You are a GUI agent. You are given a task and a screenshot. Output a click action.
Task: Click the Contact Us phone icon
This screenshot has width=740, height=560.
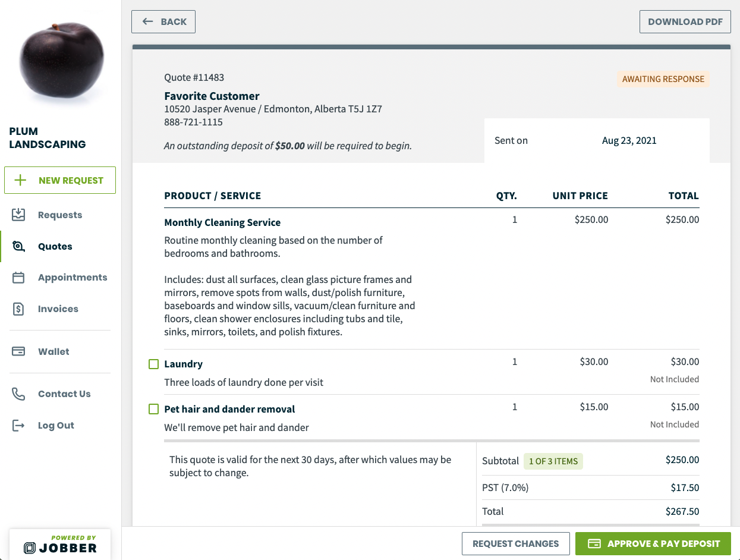18,394
